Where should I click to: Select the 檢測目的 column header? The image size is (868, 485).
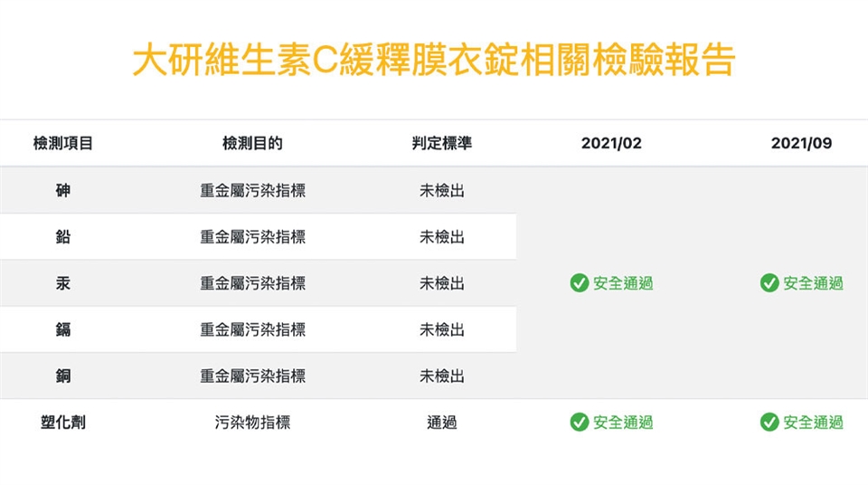point(252,143)
